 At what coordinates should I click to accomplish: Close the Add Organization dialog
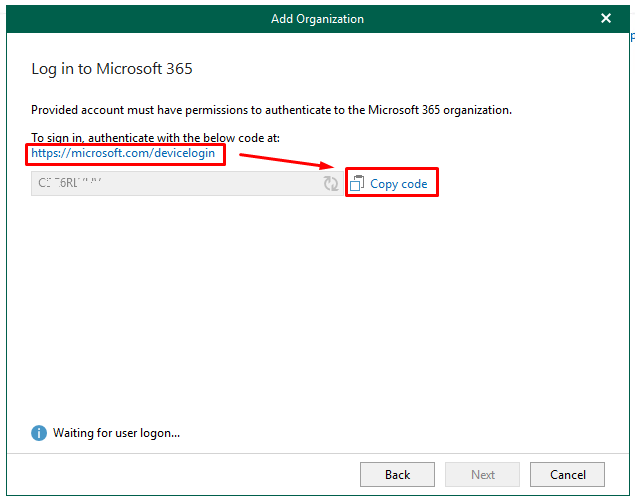pos(606,18)
